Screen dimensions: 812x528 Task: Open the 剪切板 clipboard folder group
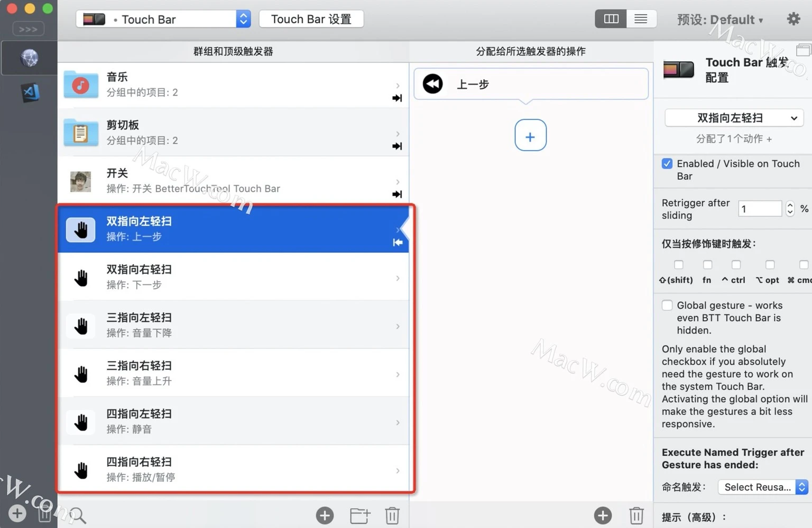(81, 133)
